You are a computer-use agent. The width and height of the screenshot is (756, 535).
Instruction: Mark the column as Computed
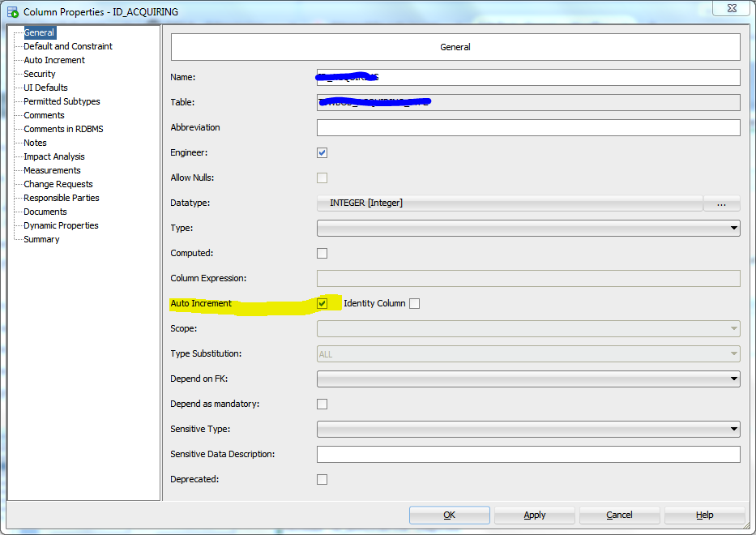click(322, 253)
